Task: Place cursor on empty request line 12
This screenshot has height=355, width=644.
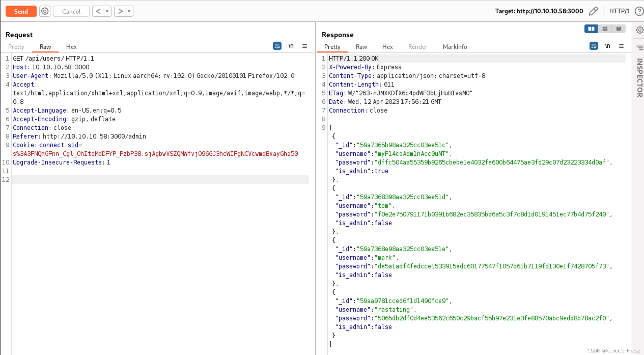Action: [x=160, y=180]
